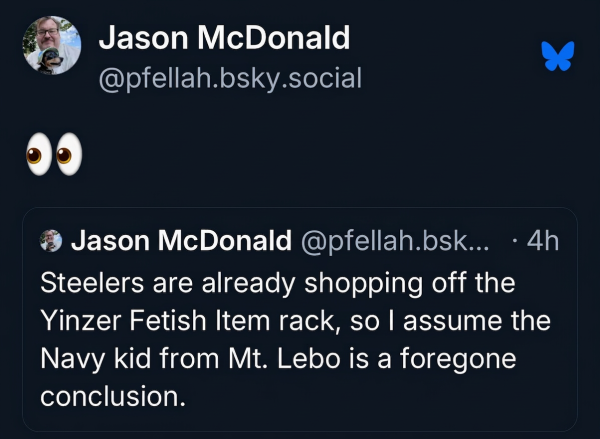This screenshot has height=439, width=600.
Task: Select the quoted post's Jason McDonald name
Action: (x=179, y=241)
